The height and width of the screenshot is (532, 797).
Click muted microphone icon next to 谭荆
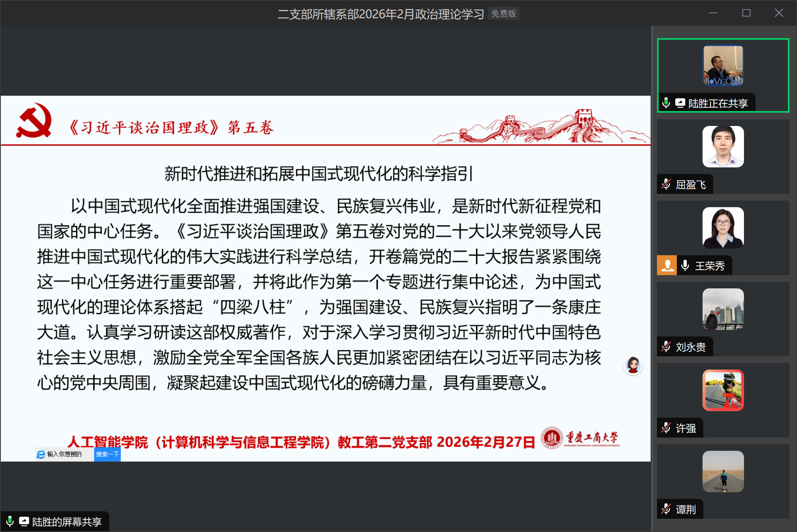[x=666, y=509]
